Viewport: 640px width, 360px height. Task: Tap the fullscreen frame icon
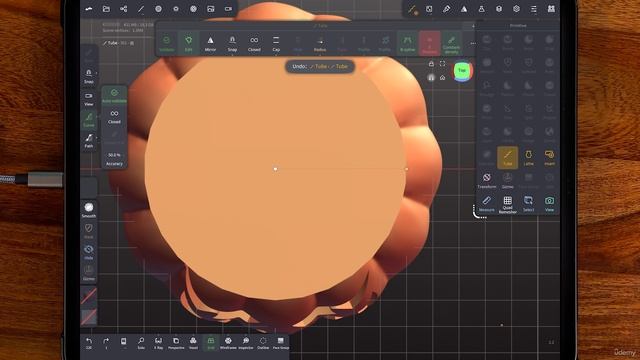pyautogui.click(x=442, y=64)
